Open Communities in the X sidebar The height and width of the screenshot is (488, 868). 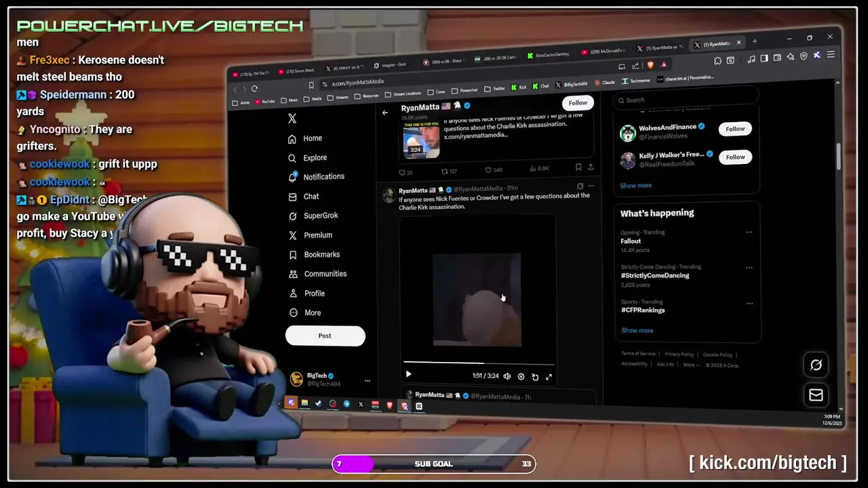click(x=317, y=274)
